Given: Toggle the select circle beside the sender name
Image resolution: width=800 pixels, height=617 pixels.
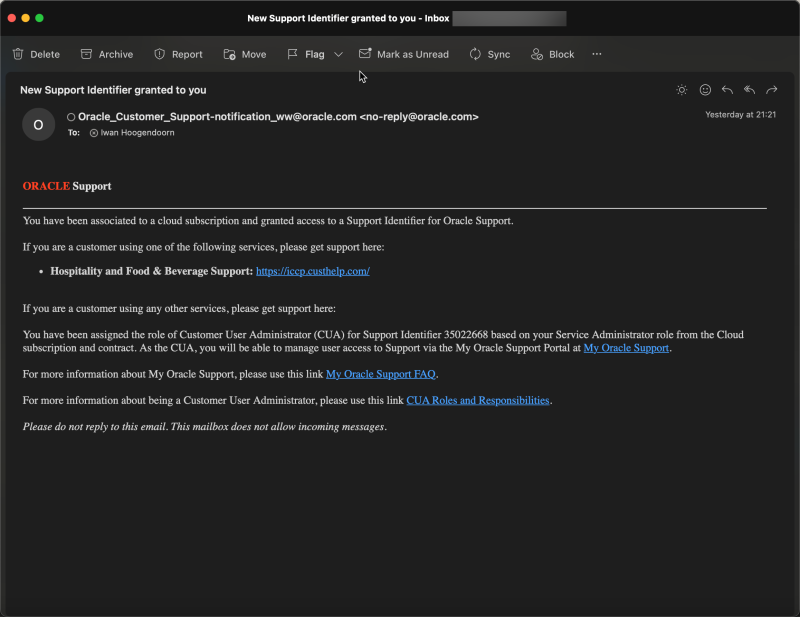Looking at the screenshot, I should [70, 116].
